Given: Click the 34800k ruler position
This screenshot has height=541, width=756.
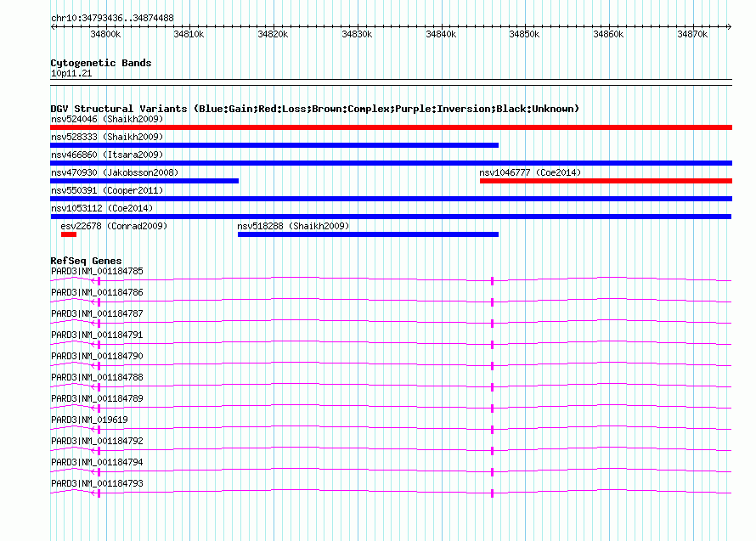Looking at the screenshot, I should (105, 34).
